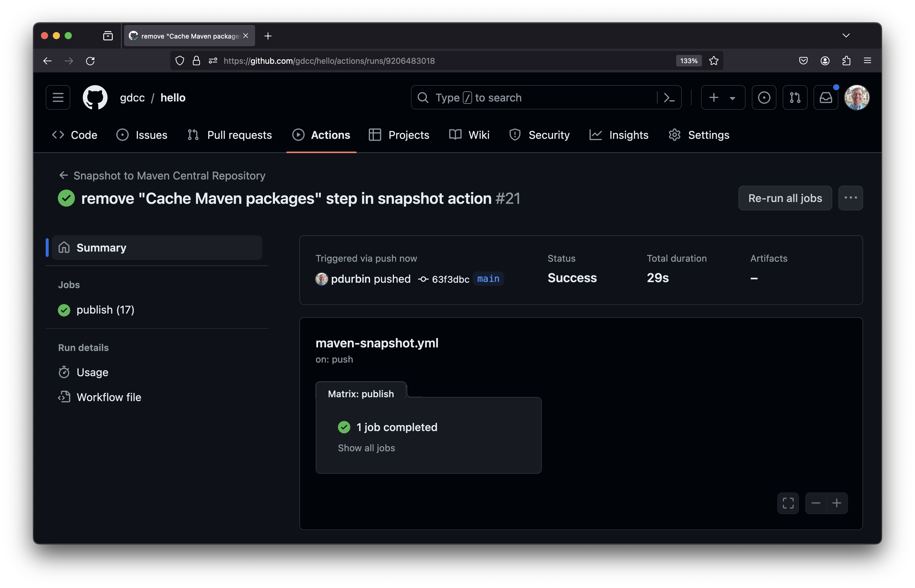This screenshot has width=915, height=588.
Task: Open the global navigation hamburger menu
Action: pyautogui.click(x=58, y=97)
